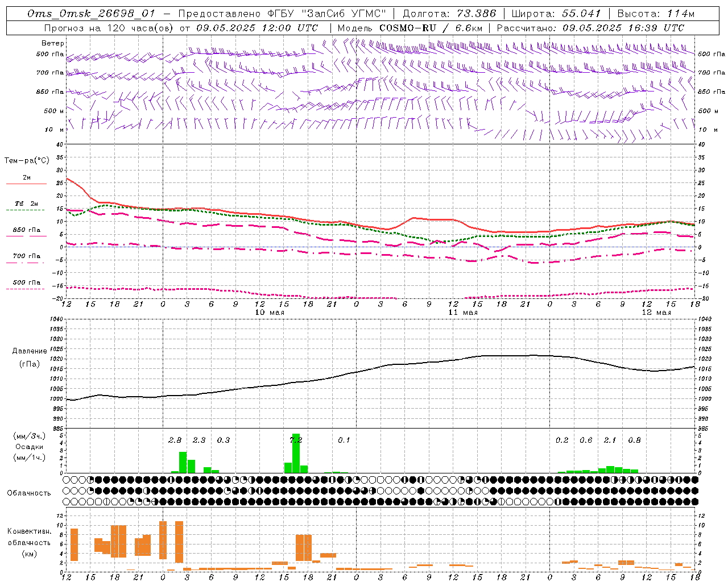The height and width of the screenshot is (582, 728).
Task: Click the 2.8 precipitation total
Action: [x=175, y=440]
